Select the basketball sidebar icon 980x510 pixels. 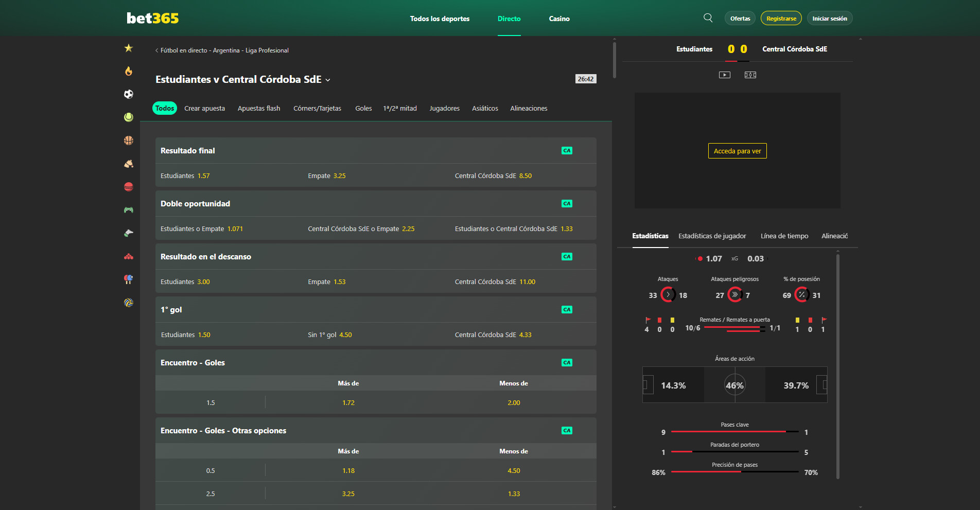click(x=129, y=140)
